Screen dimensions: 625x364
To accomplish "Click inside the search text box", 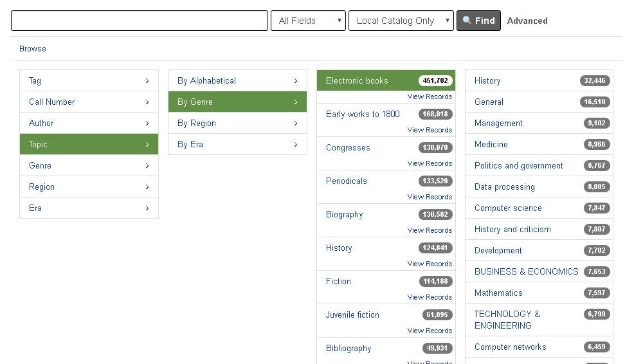I will (x=139, y=21).
